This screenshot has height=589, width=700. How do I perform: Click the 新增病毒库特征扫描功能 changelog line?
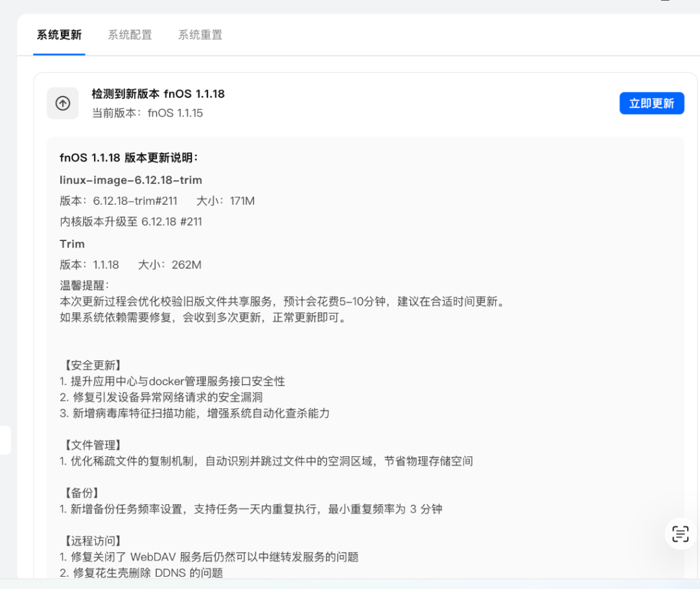tap(194, 413)
